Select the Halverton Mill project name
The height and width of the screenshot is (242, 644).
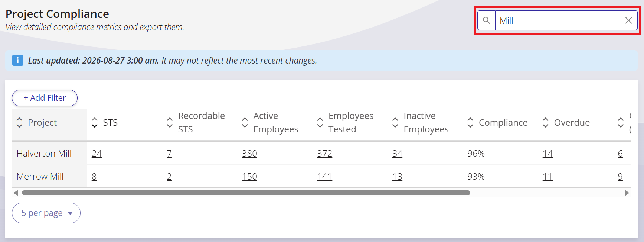click(x=44, y=154)
